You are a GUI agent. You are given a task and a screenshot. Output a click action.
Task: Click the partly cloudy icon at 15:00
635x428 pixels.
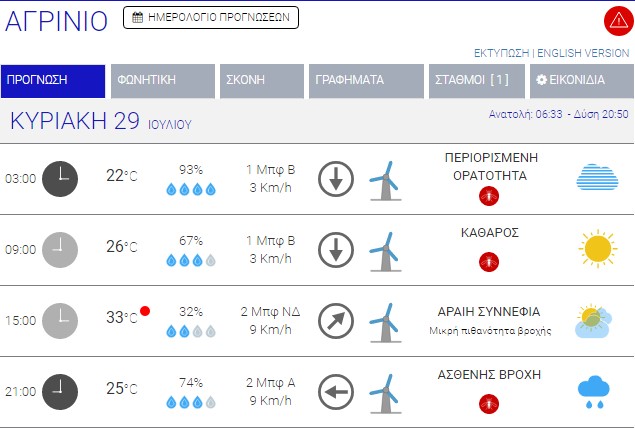[596, 320]
